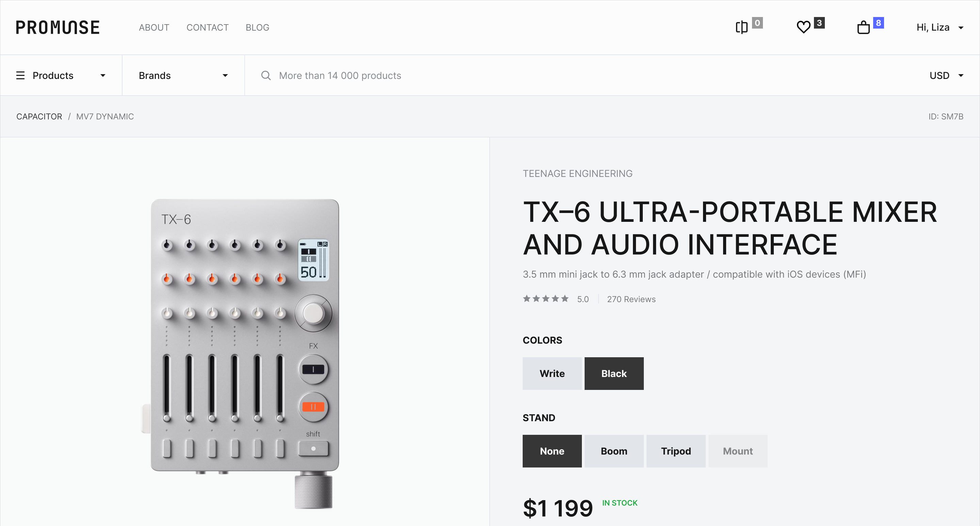
Task: Click the Products hamburger menu icon
Action: pyautogui.click(x=20, y=75)
